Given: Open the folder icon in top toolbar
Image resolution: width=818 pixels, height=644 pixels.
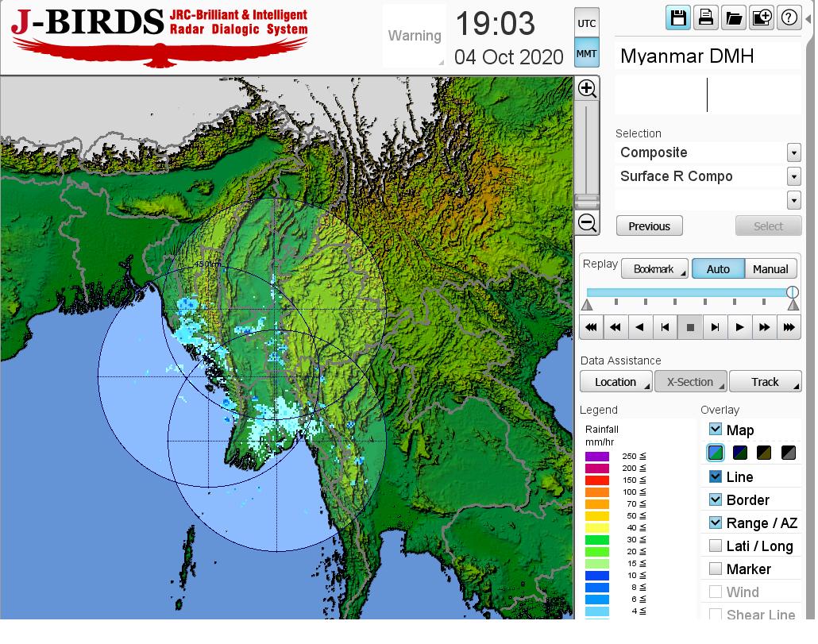Looking at the screenshot, I should [733, 18].
